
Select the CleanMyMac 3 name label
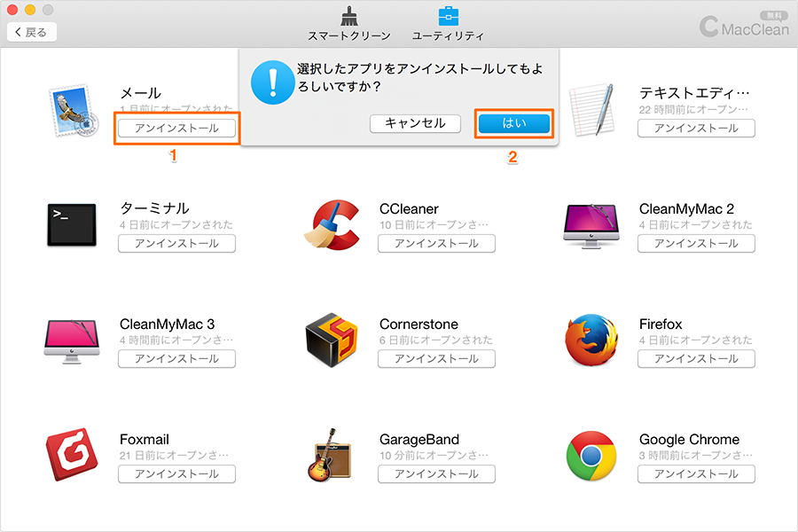coord(167,325)
